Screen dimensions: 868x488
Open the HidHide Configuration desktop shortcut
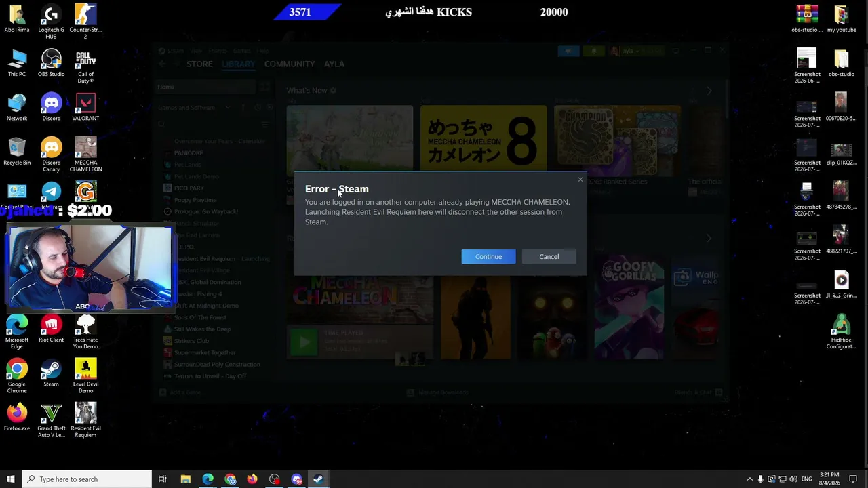tap(841, 332)
